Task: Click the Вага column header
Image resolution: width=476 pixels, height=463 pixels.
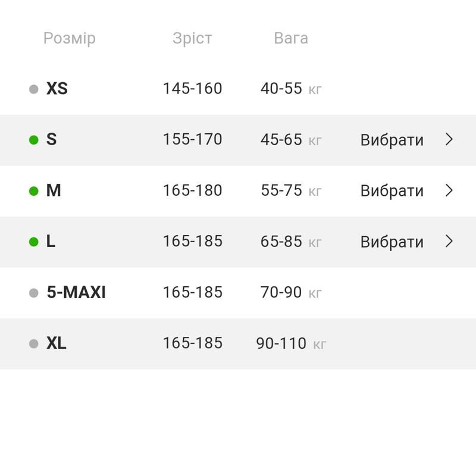Action: click(291, 39)
